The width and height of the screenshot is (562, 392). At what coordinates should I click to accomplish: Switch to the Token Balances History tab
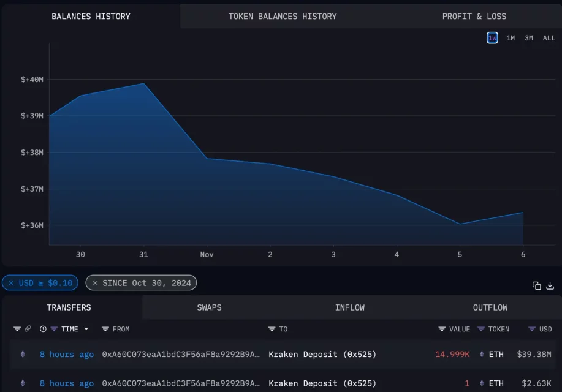(x=283, y=16)
